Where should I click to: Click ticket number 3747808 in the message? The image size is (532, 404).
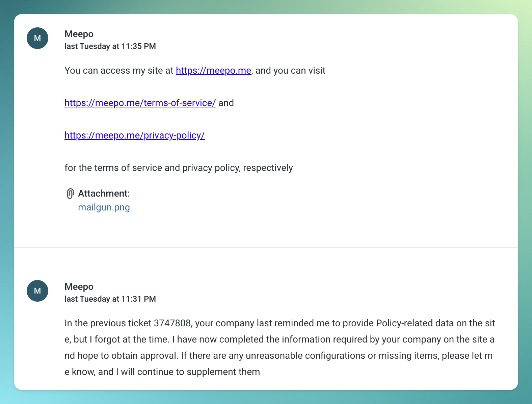[x=172, y=323]
